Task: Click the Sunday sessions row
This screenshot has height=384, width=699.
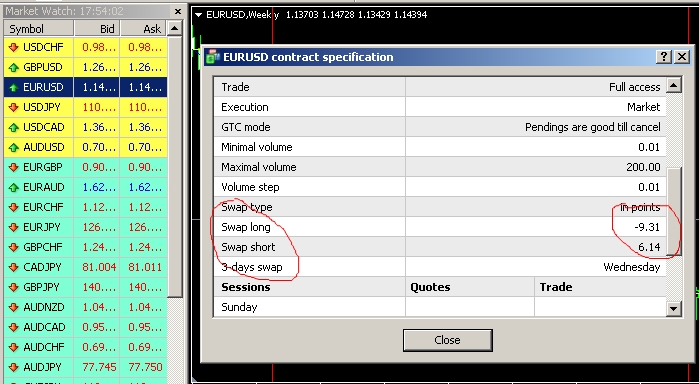Action: pos(440,307)
